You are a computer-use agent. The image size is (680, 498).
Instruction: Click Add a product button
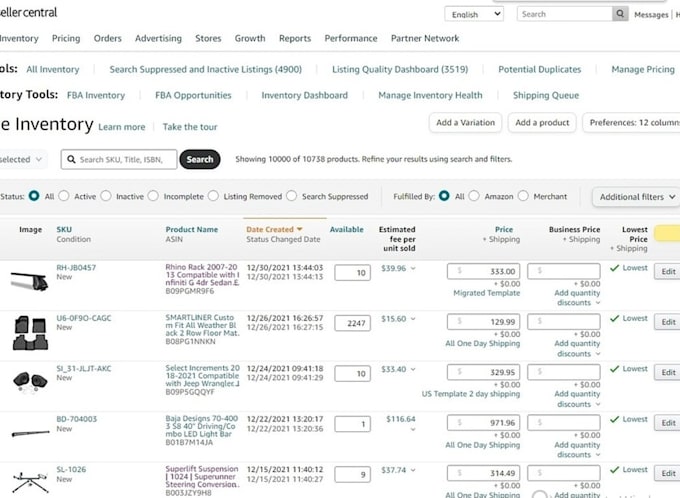point(542,123)
